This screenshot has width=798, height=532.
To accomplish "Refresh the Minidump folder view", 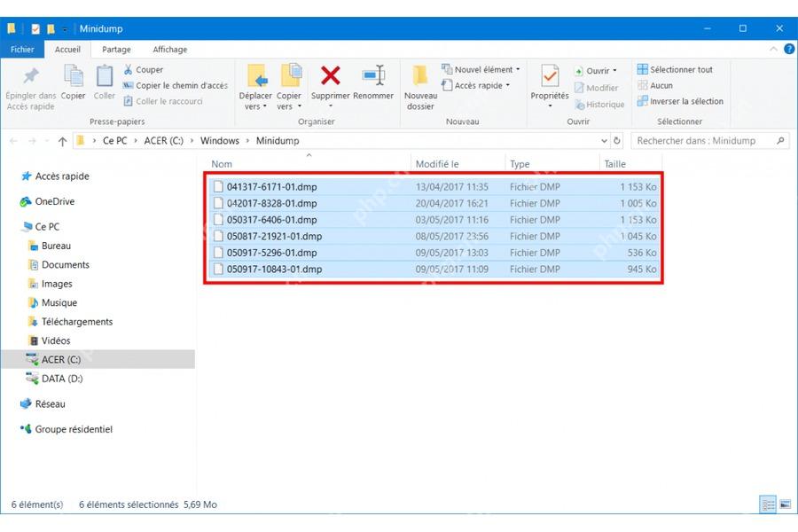I will coord(617,140).
